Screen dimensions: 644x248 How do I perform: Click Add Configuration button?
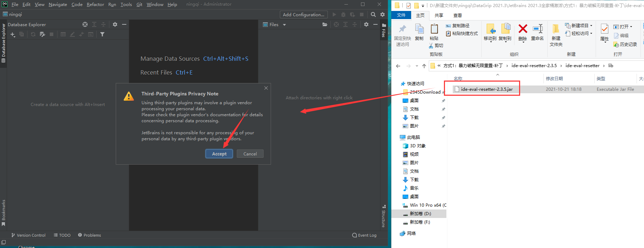pos(303,14)
